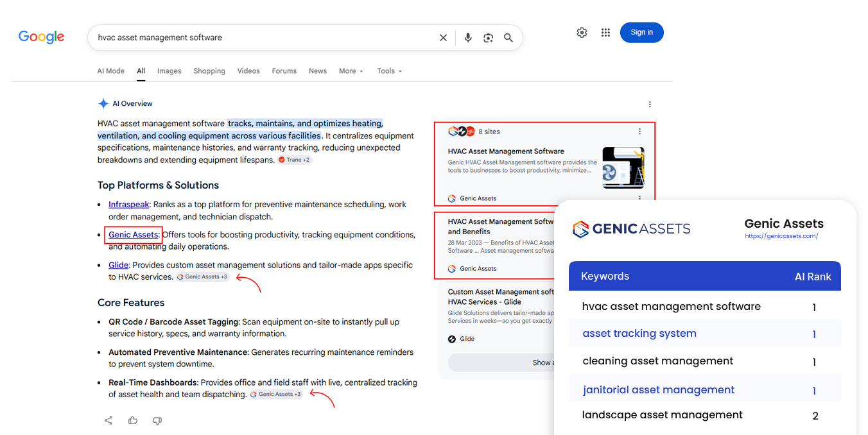Click Sign in button
Screen dimensions: 868x435
point(641,33)
